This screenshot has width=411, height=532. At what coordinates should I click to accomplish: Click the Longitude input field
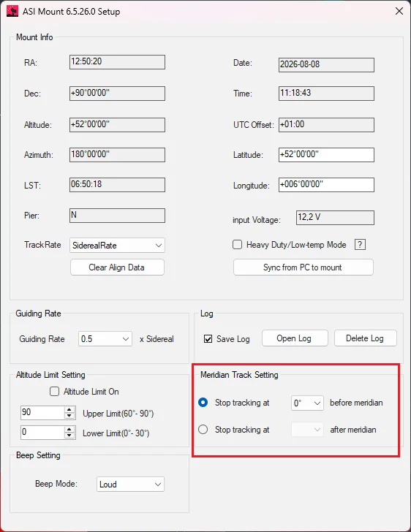pos(326,185)
